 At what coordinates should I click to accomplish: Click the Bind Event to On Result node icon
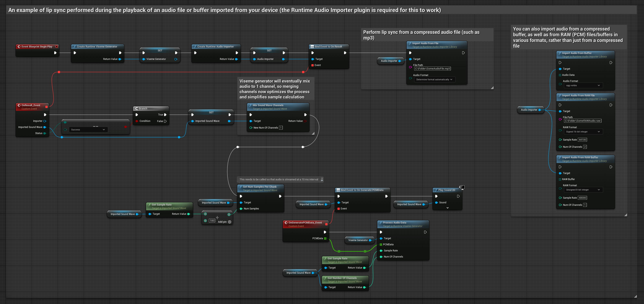[312, 46]
